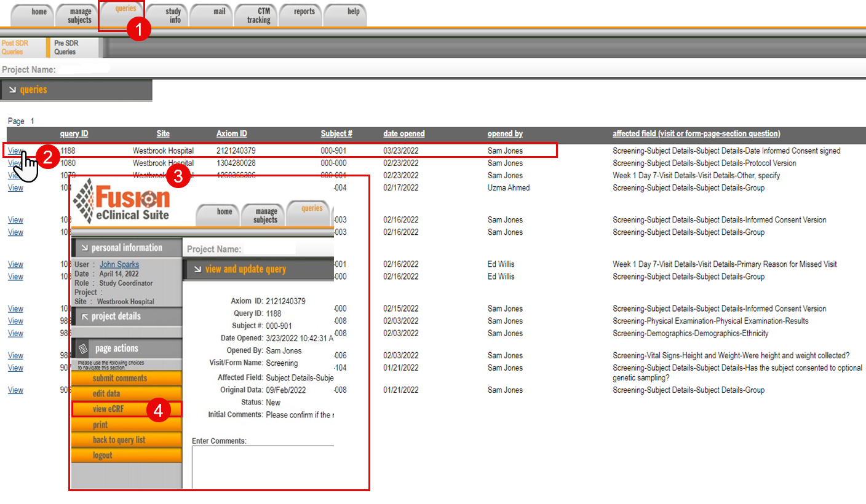
Task: Click inside the Enter Comments text box
Action: (263, 467)
